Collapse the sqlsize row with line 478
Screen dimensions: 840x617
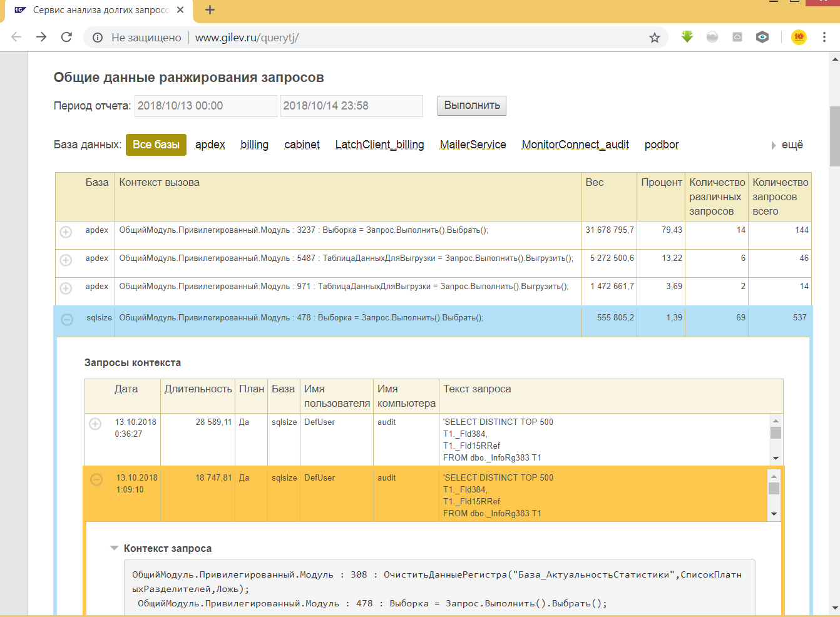coord(67,320)
